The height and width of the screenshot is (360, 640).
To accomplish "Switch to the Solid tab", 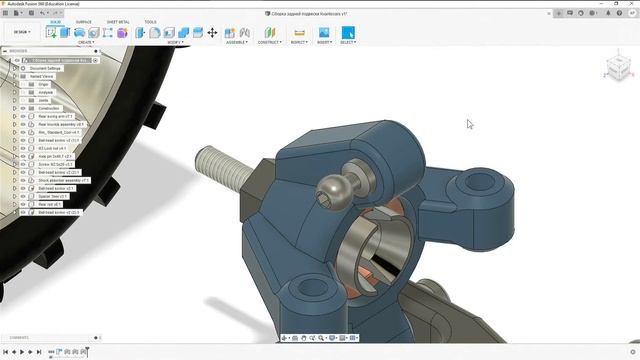I will click(x=56, y=22).
